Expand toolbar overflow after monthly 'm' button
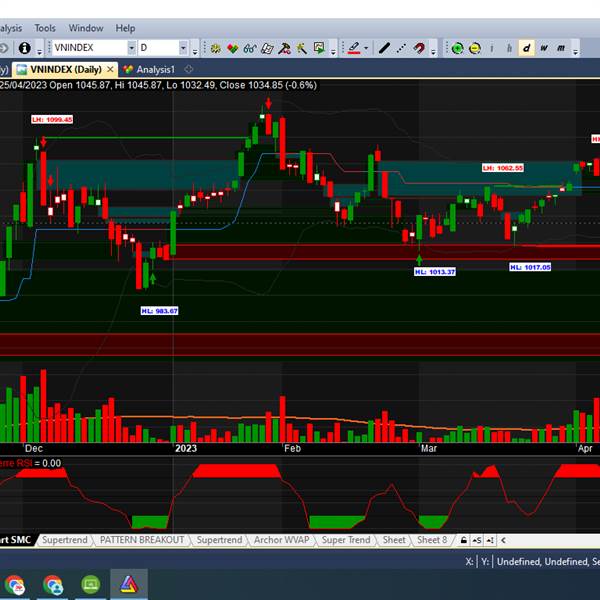 tap(575, 51)
